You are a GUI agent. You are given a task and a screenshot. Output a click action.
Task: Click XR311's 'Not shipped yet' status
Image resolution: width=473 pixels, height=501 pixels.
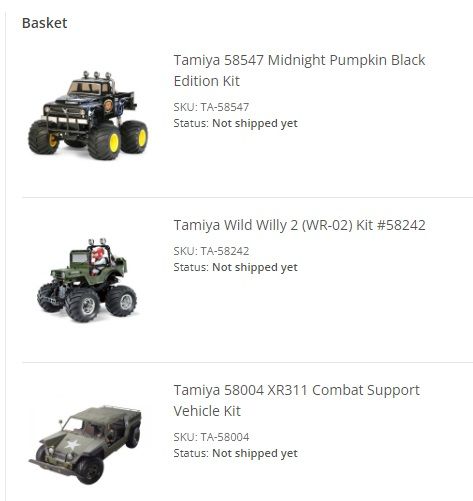255,453
